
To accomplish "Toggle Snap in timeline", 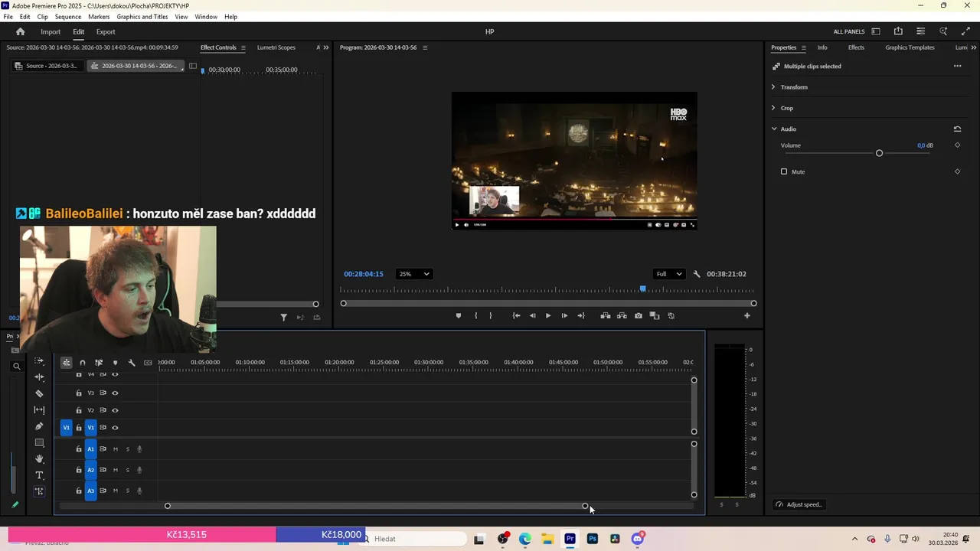I will point(83,363).
